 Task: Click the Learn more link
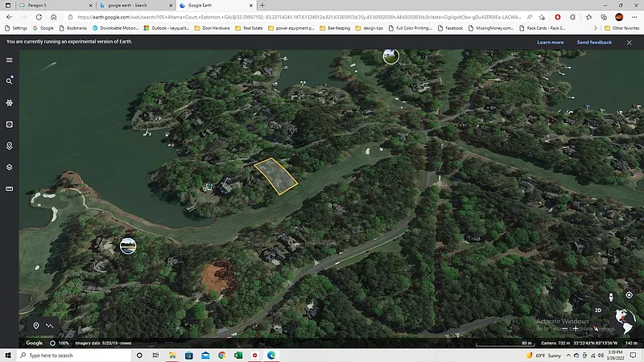pyautogui.click(x=551, y=42)
